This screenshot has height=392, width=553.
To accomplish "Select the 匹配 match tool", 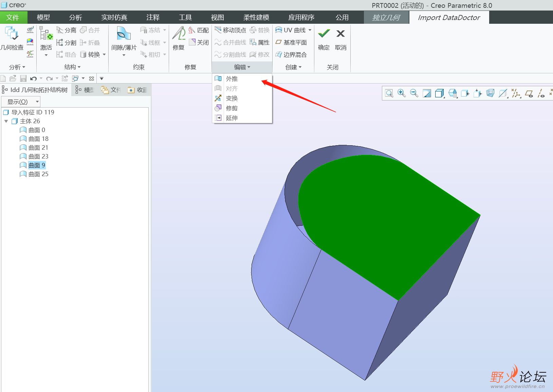I will [x=199, y=30].
